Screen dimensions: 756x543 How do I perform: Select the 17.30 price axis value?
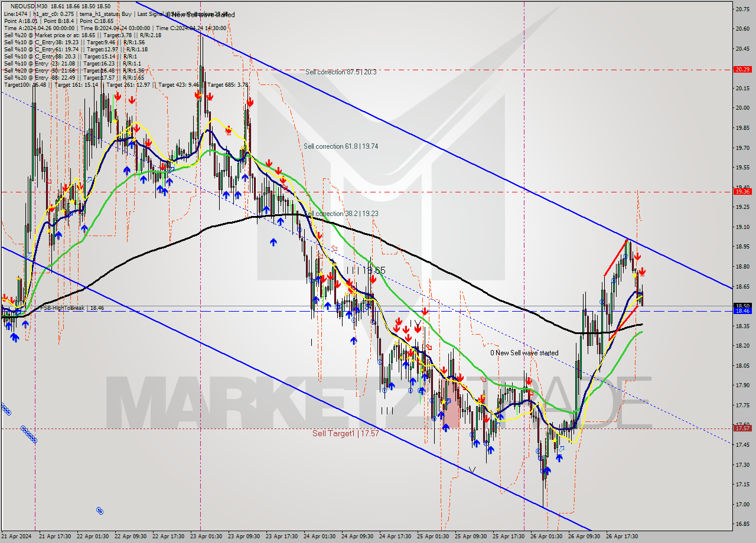pos(742,465)
